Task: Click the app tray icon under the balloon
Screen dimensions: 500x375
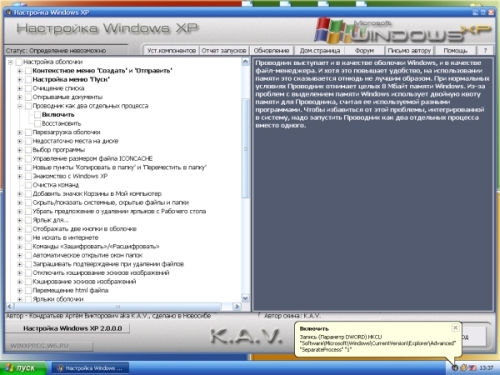Action: click(x=454, y=368)
